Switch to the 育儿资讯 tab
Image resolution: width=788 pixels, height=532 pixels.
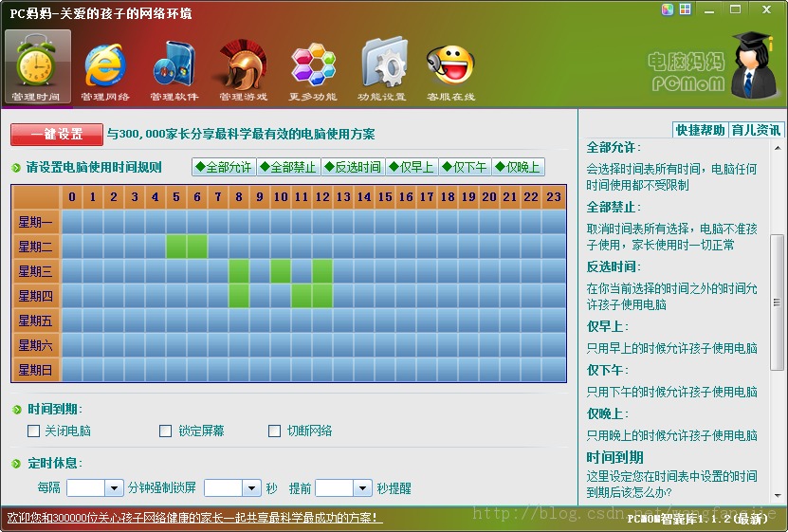756,130
